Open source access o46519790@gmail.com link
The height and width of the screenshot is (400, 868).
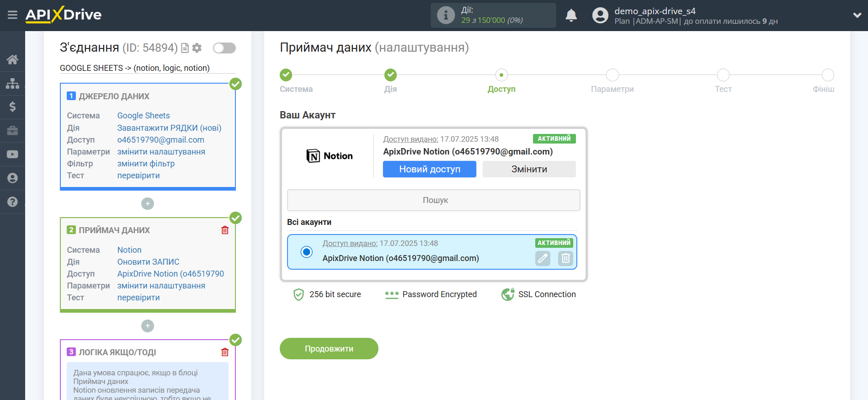[161, 140]
